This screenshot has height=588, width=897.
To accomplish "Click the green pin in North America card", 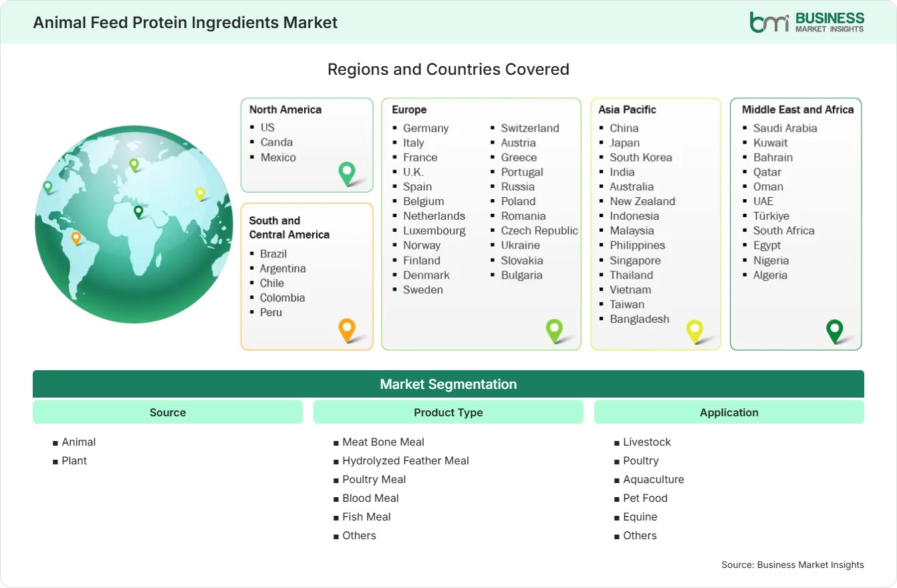I will [x=347, y=174].
